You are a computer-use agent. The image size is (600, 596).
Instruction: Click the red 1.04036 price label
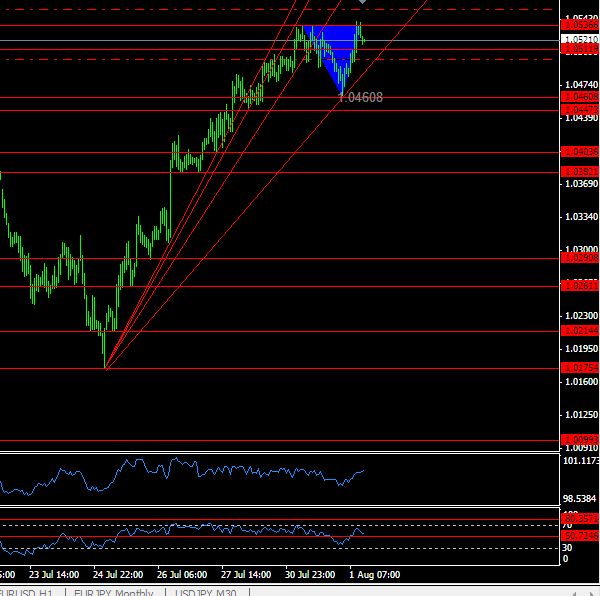click(x=580, y=152)
